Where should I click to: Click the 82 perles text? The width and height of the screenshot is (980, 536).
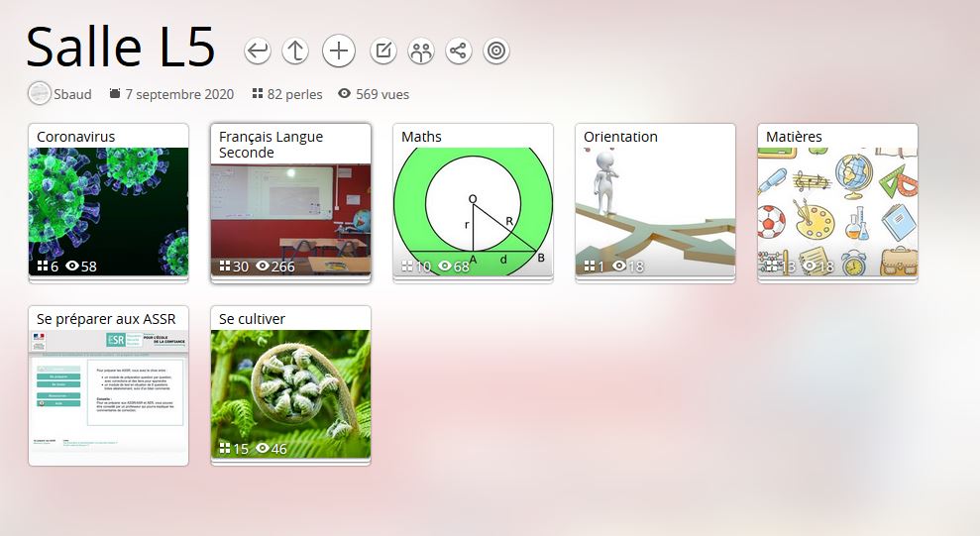[295, 94]
